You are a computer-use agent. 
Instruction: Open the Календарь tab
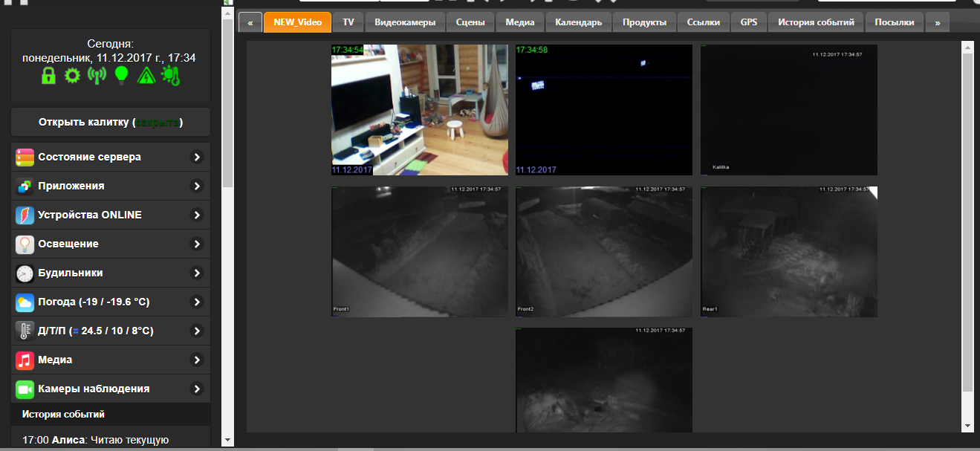pos(579,22)
